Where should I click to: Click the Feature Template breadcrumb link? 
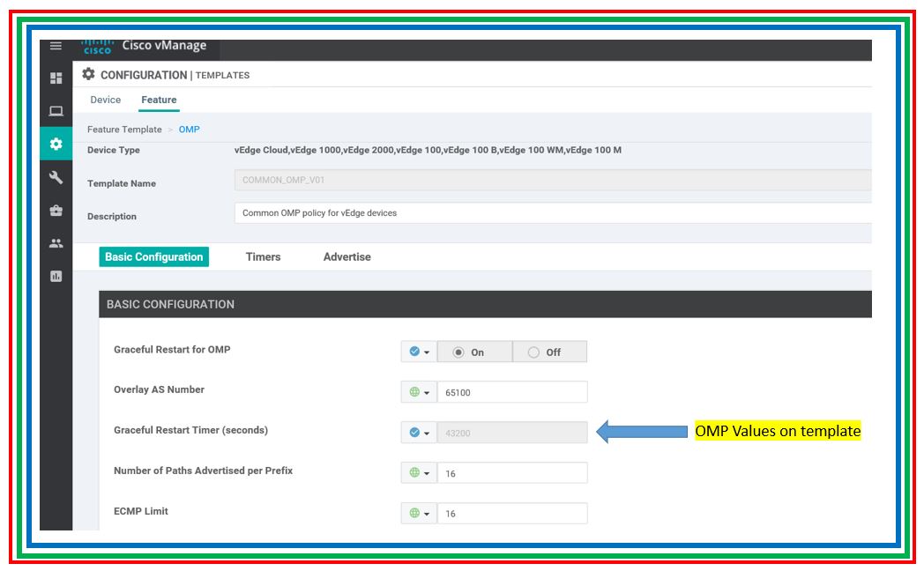[124, 130]
